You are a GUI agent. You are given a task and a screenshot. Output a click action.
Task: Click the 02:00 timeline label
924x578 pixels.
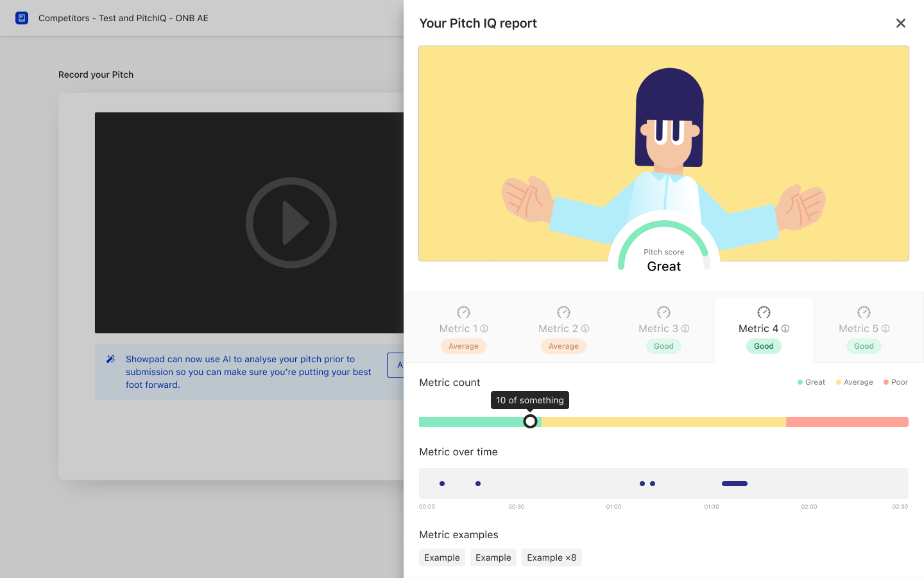[x=809, y=507]
